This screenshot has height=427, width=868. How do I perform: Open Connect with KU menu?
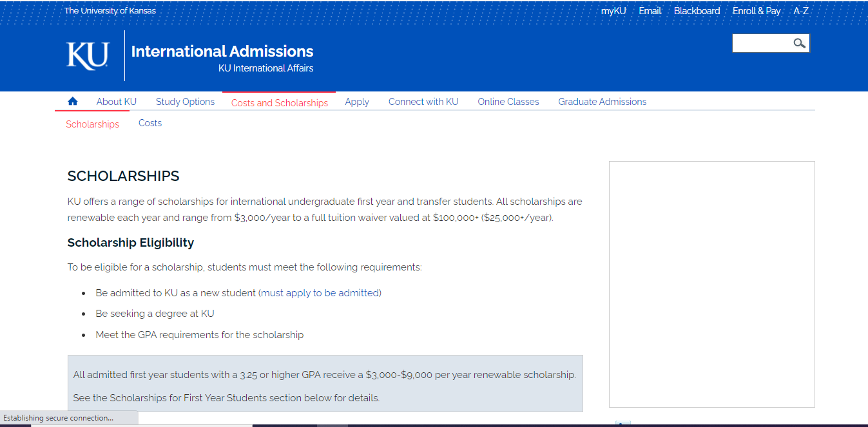coord(423,102)
